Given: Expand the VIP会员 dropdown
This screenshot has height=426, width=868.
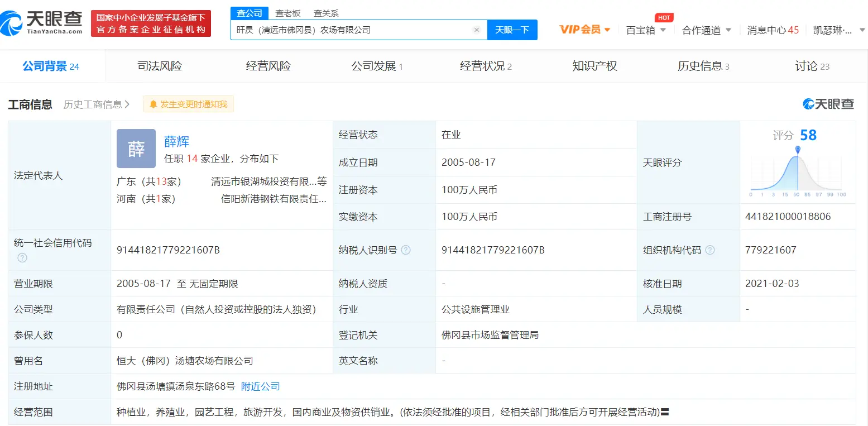Looking at the screenshot, I should pyautogui.click(x=585, y=30).
